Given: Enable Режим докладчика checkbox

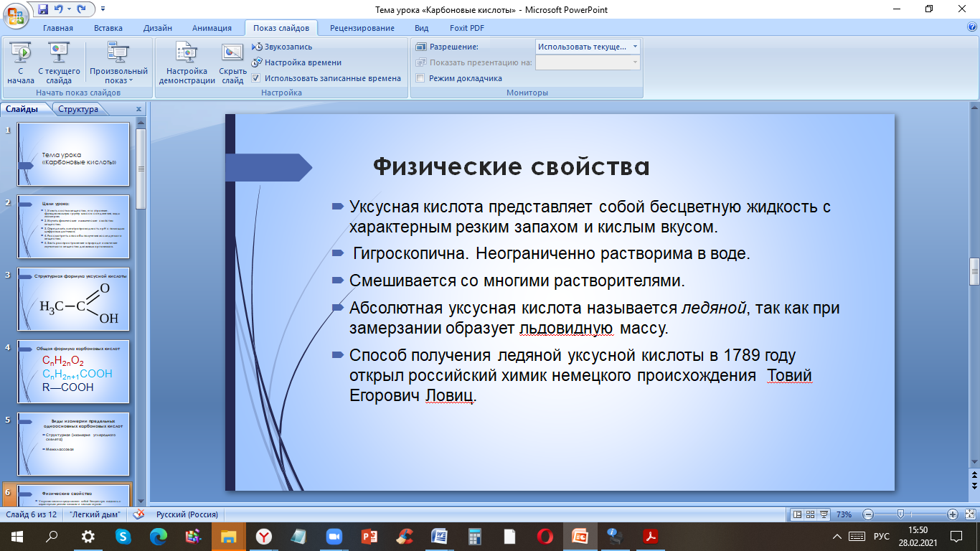Looking at the screenshot, I should click(x=420, y=78).
